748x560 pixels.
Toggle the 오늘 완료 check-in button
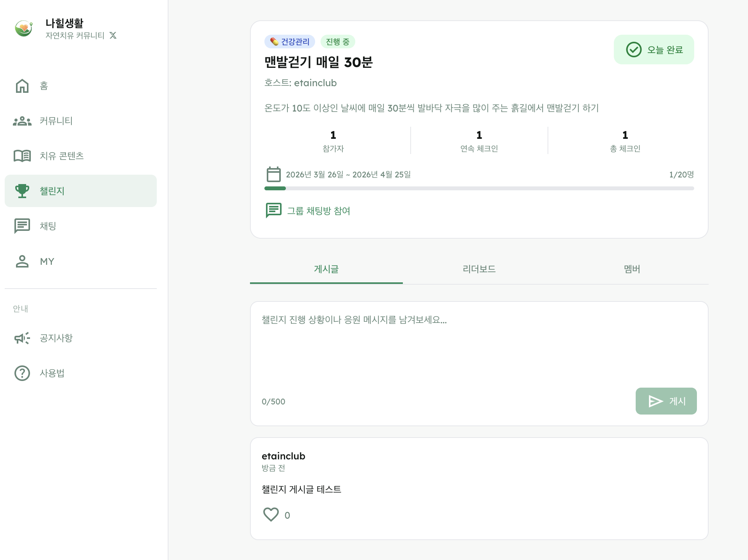click(654, 50)
